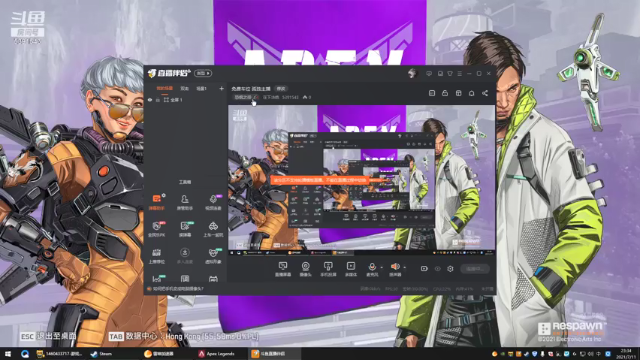The image size is (640, 360).
Task: Click the calendar icon above preview
Action: tap(432, 93)
